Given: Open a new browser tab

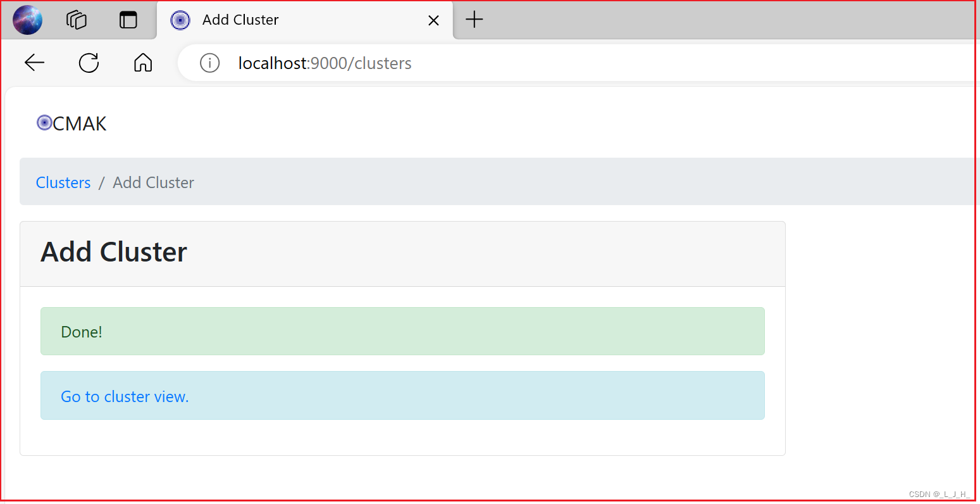Looking at the screenshot, I should click(474, 20).
